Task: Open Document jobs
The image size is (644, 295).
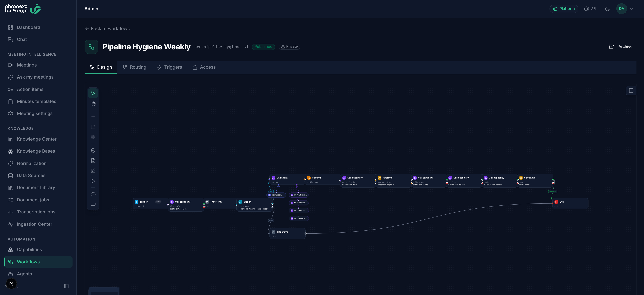Action: [38, 200]
